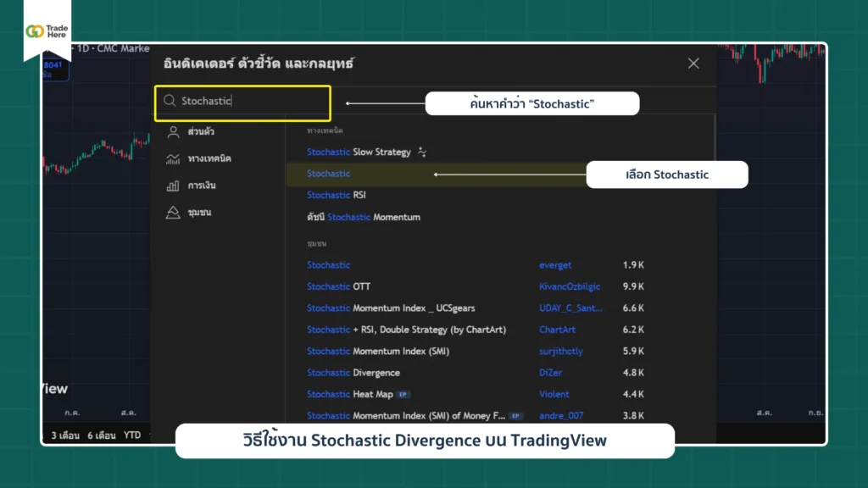Image resolution: width=868 pixels, height=488 pixels.
Task: Select Stochastic Momentum Index (SMI)
Action: [x=378, y=352]
